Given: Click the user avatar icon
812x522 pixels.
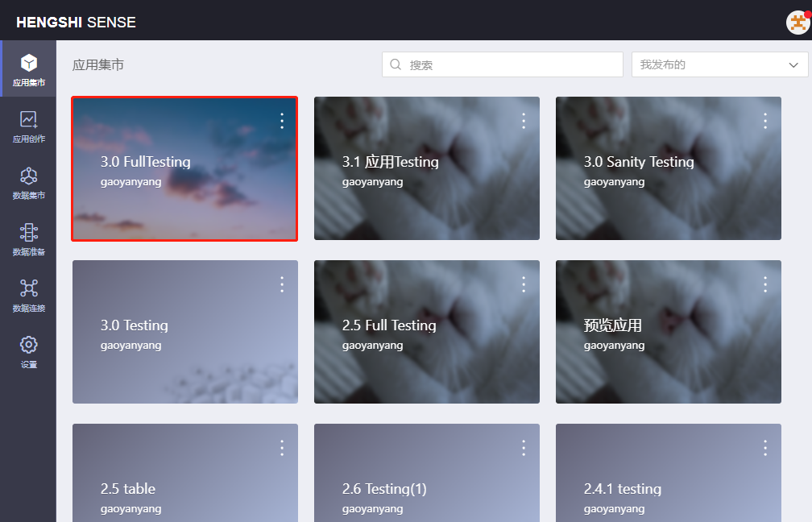Looking at the screenshot, I should click(x=798, y=22).
